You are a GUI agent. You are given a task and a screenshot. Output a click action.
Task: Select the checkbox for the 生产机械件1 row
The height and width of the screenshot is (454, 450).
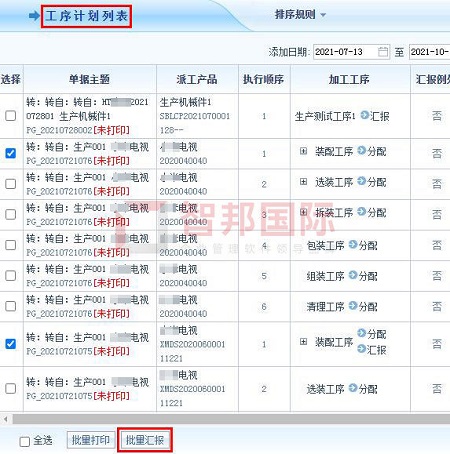[11, 116]
